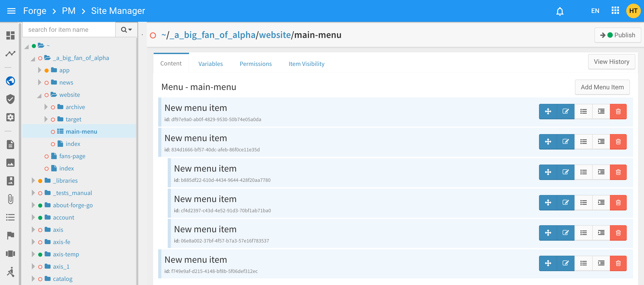Indent menu item 06e8a002
644x285 pixels.
(x=601, y=233)
